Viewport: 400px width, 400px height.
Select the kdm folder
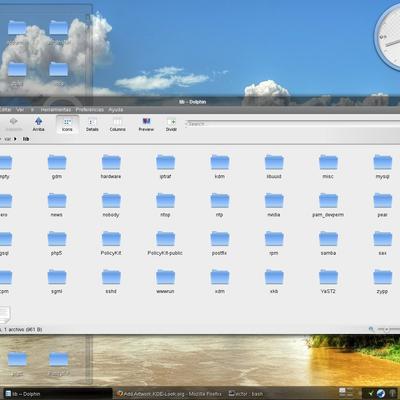220,167
